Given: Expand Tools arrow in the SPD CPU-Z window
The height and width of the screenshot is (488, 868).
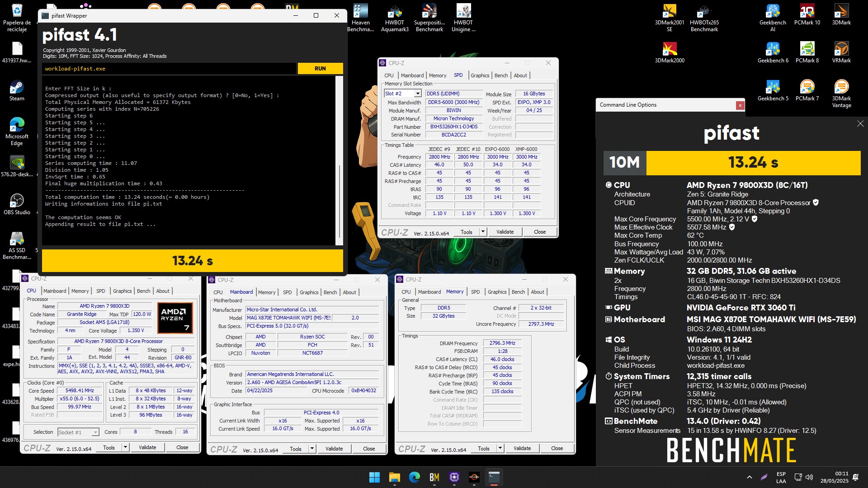Looking at the screenshot, I should 483,232.
